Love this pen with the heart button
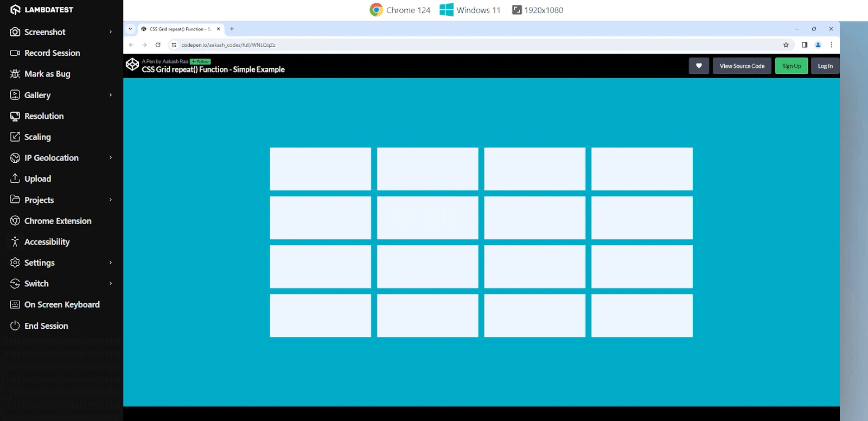868x421 pixels. 699,66
